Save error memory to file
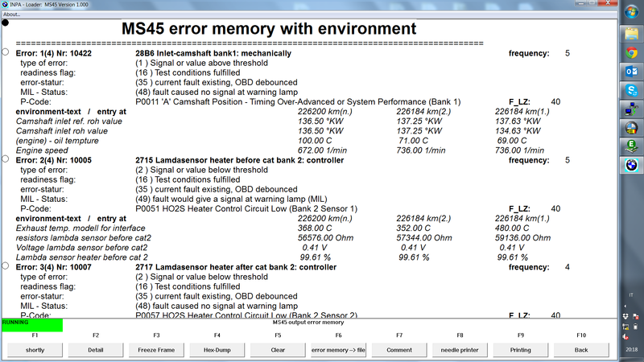This screenshot has width=644, height=362. (338, 350)
